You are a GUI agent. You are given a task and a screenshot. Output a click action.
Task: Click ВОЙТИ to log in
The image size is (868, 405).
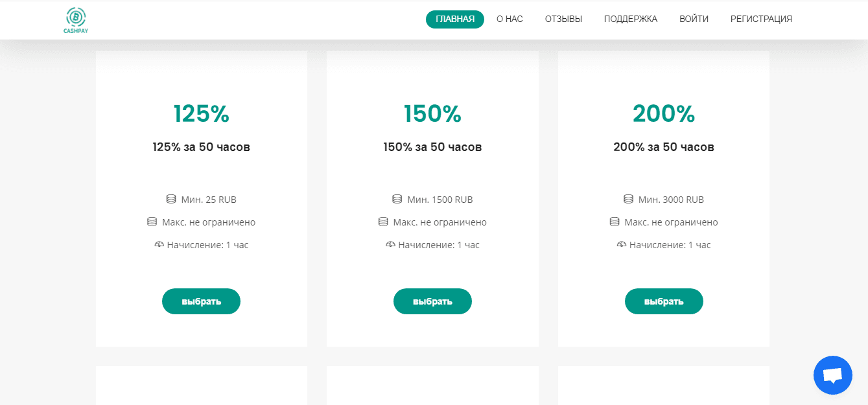pyautogui.click(x=694, y=19)
